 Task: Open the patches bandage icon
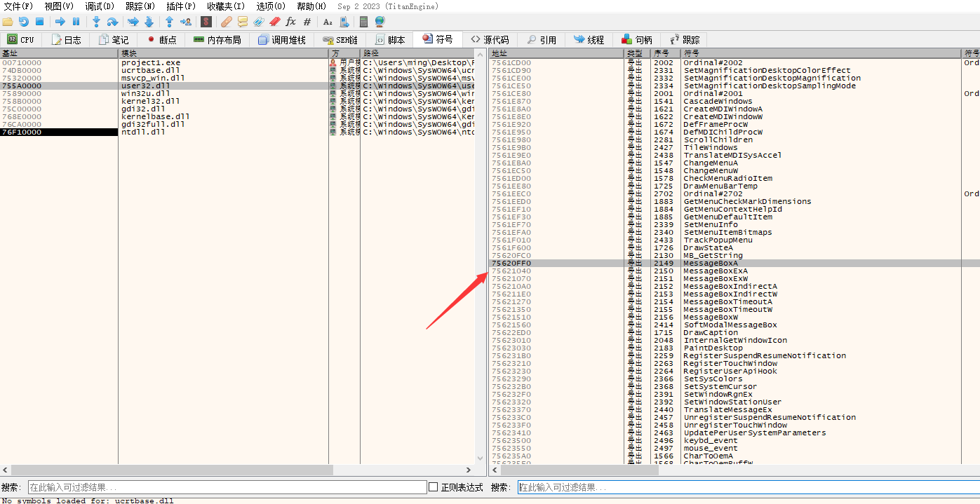click(x=226, y=22)
